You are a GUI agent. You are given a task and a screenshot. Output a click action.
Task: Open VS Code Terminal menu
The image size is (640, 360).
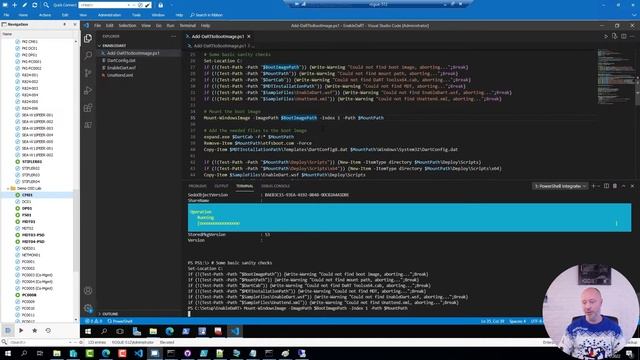coord(188,25)
